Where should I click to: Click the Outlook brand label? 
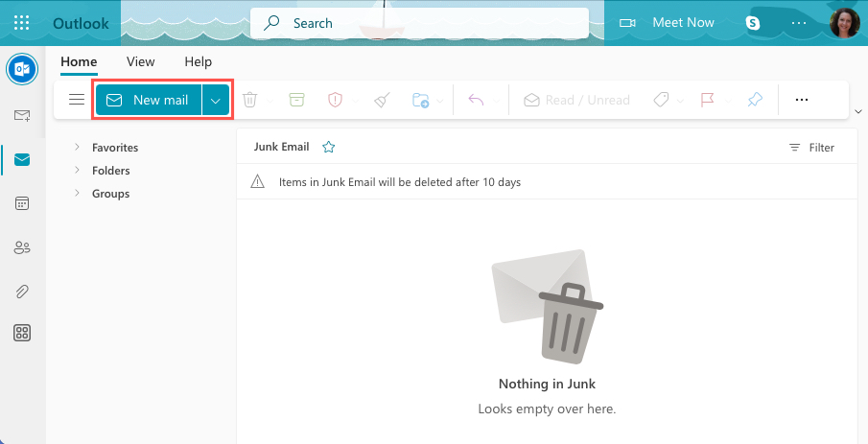coord(81,23)
